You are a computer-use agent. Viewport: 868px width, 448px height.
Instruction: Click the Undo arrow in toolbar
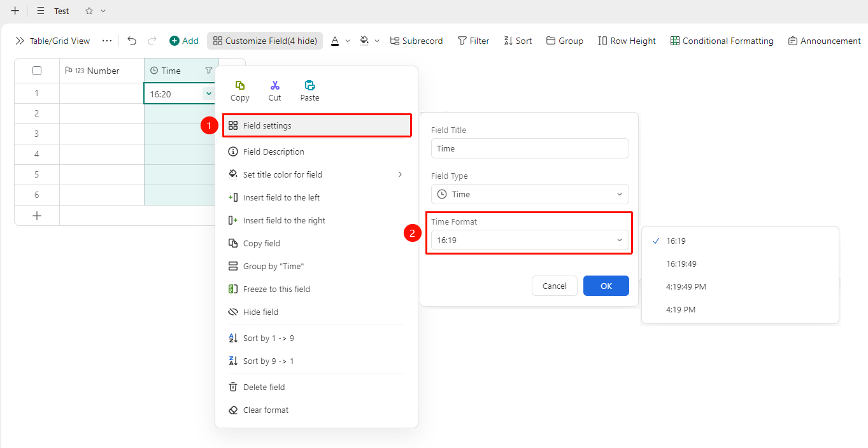[x=132, y=41]
